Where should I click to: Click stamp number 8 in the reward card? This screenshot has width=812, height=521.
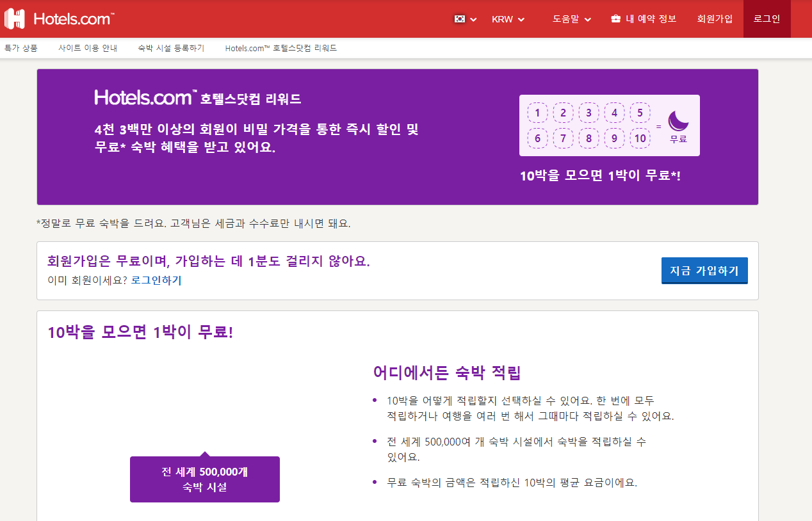(589, 138)
